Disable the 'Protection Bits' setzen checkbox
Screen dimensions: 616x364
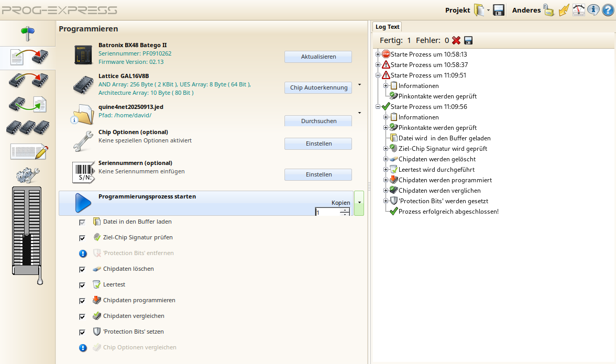tap(82, 332)
